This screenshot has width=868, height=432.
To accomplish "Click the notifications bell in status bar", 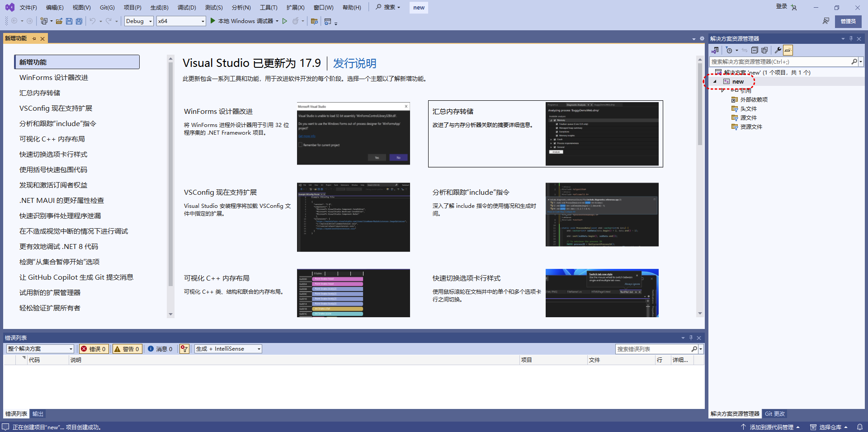I will point(860,427).
